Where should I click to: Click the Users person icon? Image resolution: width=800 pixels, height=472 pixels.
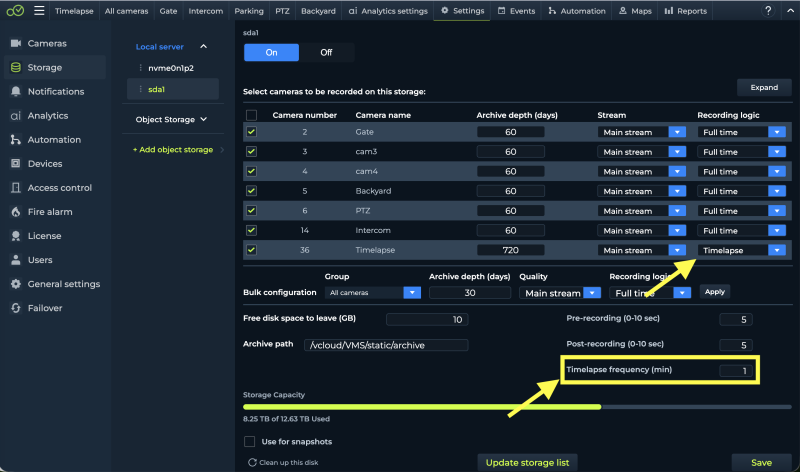coord(16,260)
